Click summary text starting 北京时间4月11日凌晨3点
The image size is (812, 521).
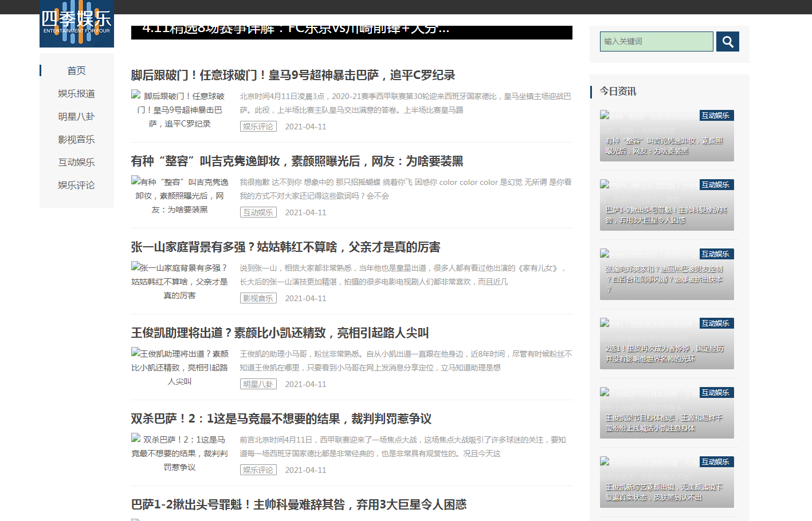point(405,103)
